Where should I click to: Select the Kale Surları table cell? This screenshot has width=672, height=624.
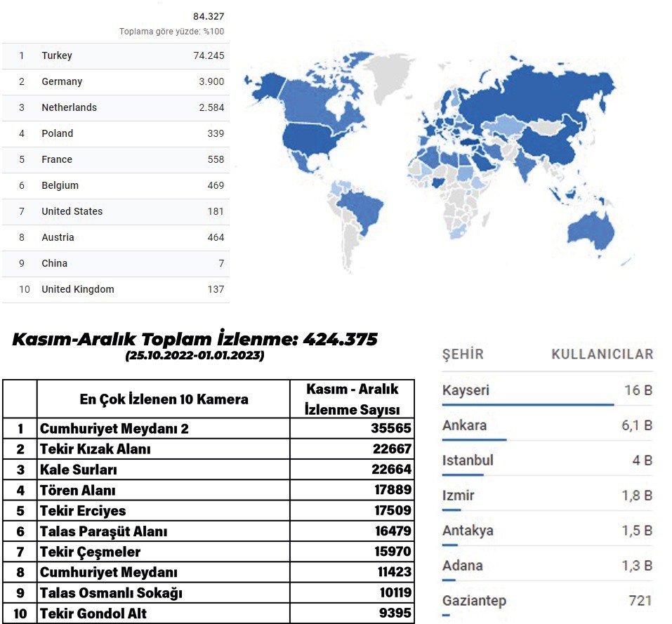pos(79,470)
